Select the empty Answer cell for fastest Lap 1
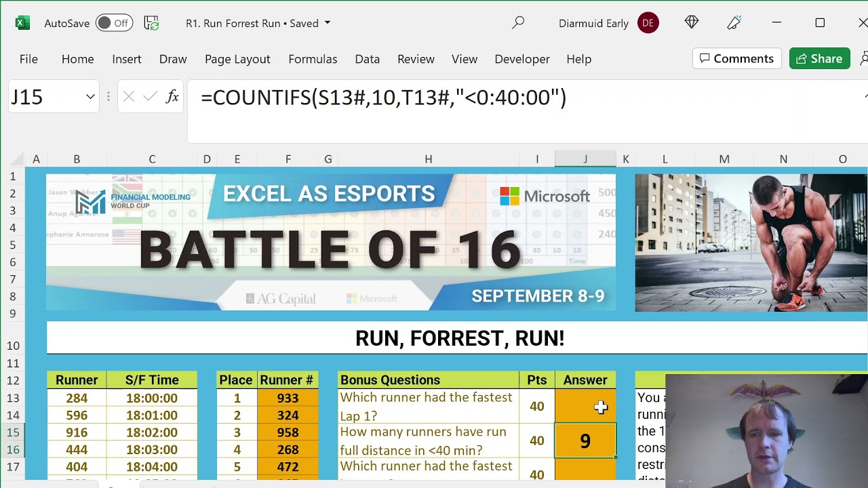This screenshot has height=488, width=868. tap(585, 406)
